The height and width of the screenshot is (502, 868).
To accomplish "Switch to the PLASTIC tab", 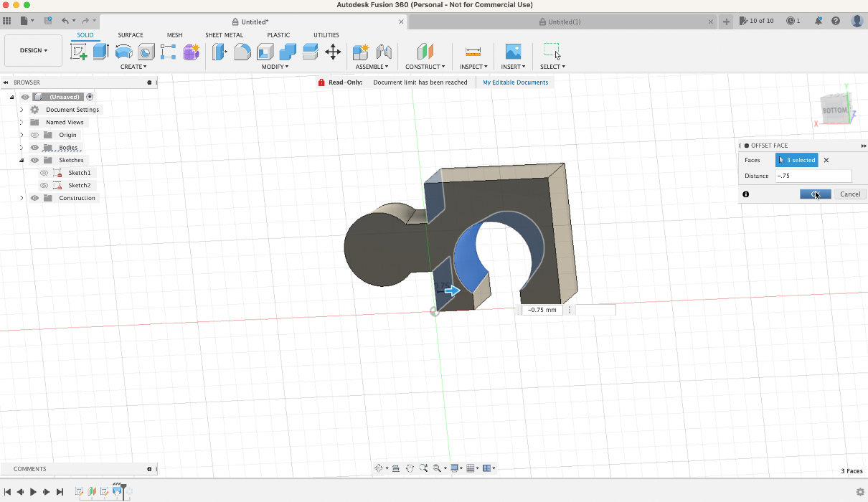I will point(278,35).
